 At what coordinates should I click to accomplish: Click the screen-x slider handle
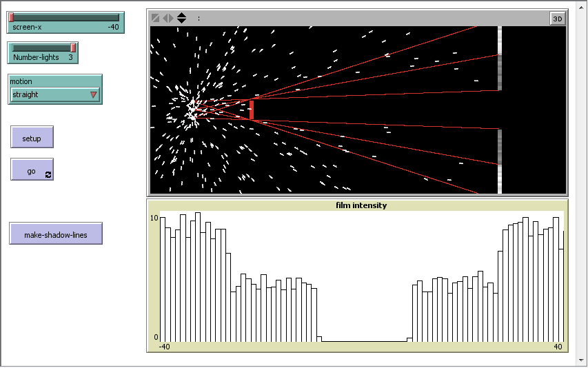pyautogui.click(x=11, y=17)
